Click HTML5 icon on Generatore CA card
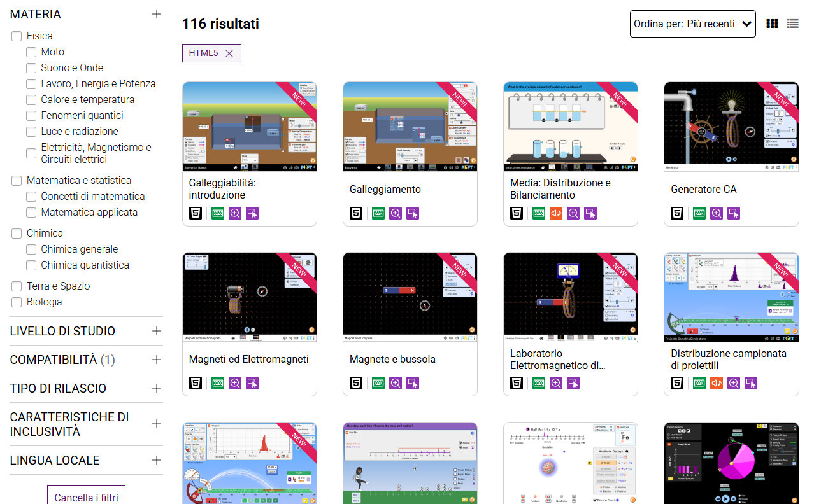 click(x=677, y=213)
